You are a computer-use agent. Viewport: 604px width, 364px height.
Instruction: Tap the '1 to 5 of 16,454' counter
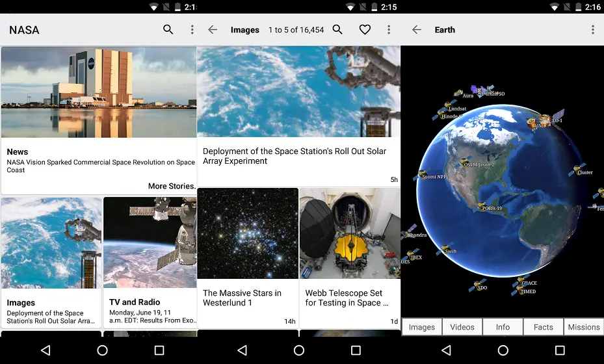point(296,30)
